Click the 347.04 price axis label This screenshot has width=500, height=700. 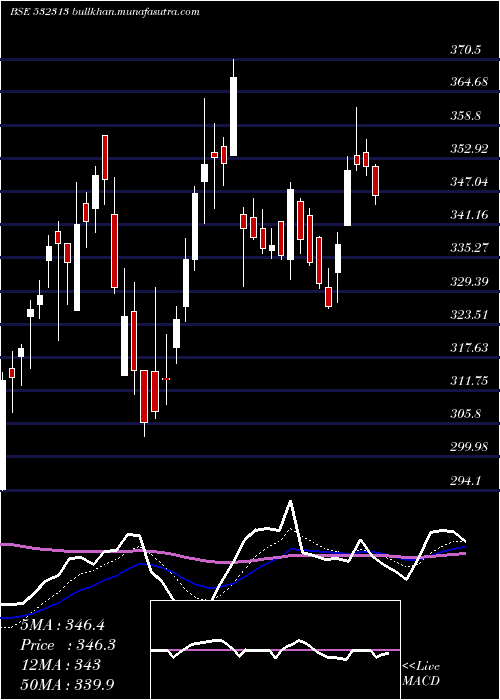point(469,182)
